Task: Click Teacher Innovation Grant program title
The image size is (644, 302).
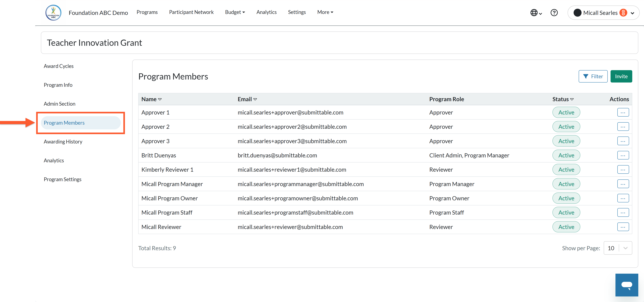Action: pos(94,43)
